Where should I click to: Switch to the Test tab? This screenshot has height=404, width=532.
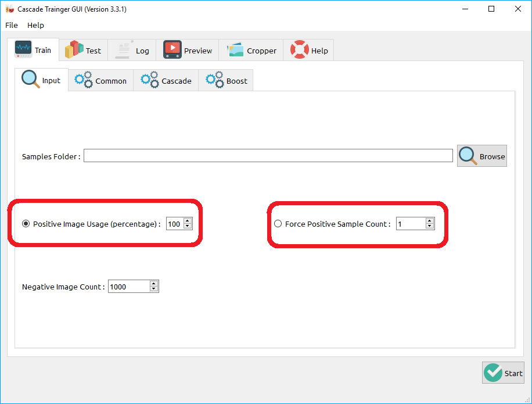point(84,50)
